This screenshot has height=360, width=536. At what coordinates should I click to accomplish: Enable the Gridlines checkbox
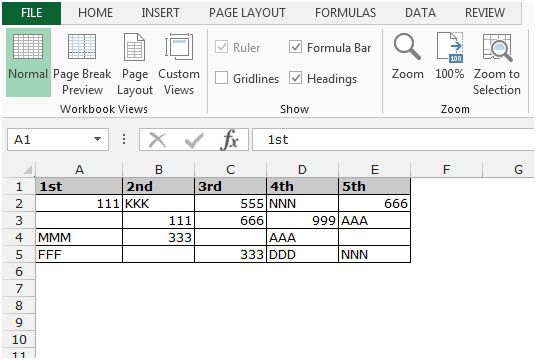pyautogui.click(x=221, y=78)
